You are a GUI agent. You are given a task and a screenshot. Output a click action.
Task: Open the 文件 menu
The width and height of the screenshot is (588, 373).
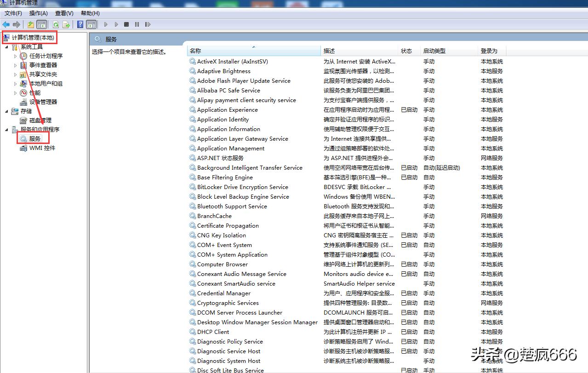[12, 13]
